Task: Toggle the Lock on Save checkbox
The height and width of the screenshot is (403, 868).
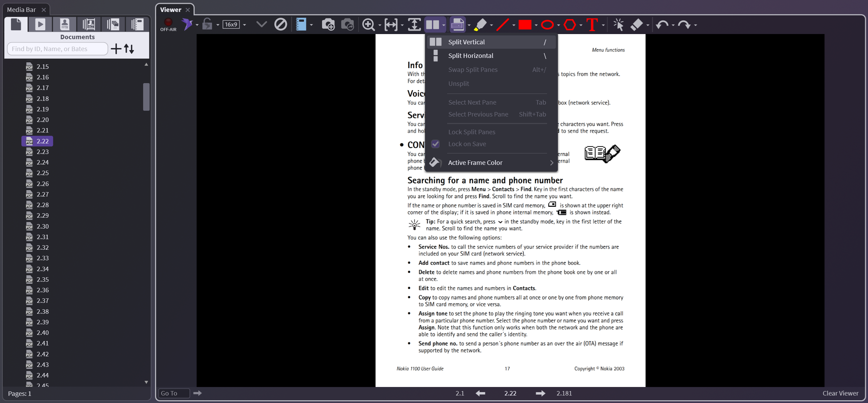Action: (x=435, y=144)
